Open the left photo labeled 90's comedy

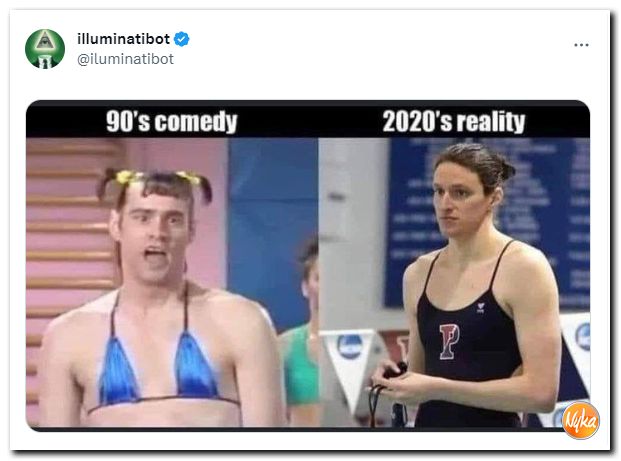click(x=172, y=282)
